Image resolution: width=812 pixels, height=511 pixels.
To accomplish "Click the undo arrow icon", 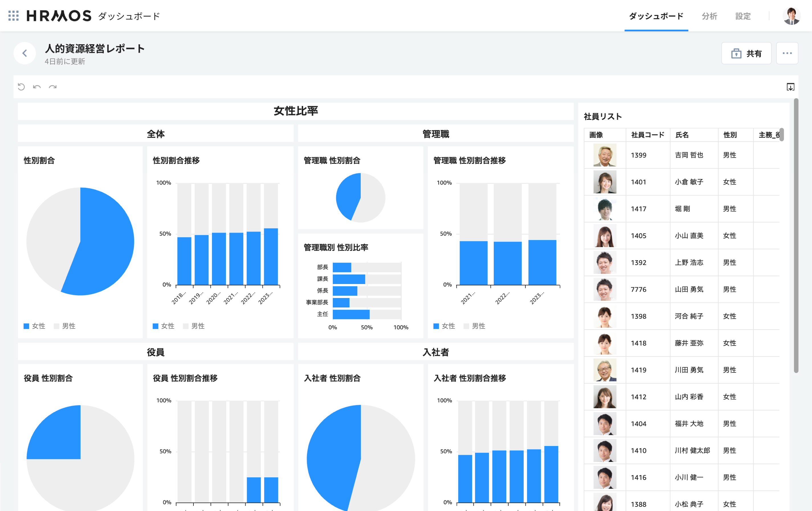I will click(37, 87).
